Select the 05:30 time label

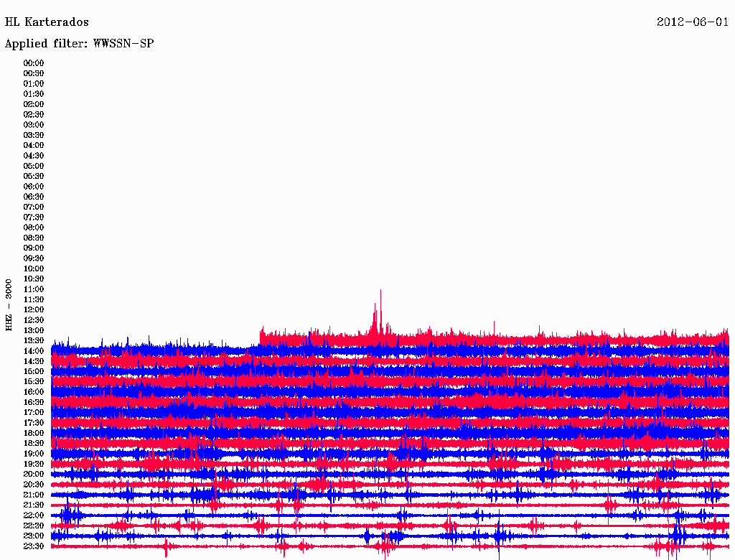coord(34,177)
